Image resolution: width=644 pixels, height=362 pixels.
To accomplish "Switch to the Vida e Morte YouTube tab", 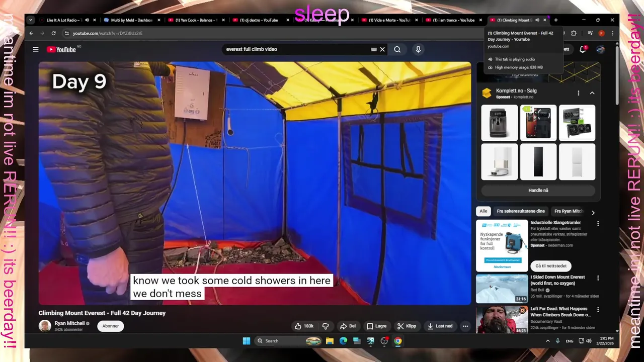I will (x=389, y=20).
